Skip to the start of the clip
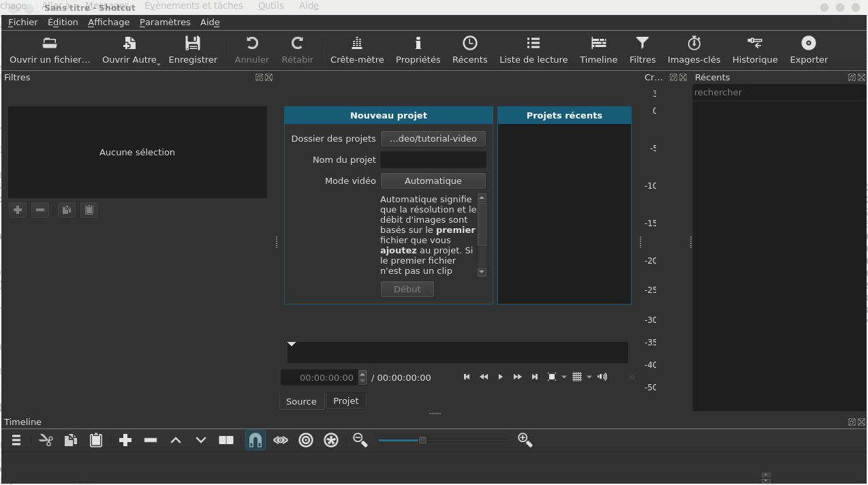 tap(467, 377)
